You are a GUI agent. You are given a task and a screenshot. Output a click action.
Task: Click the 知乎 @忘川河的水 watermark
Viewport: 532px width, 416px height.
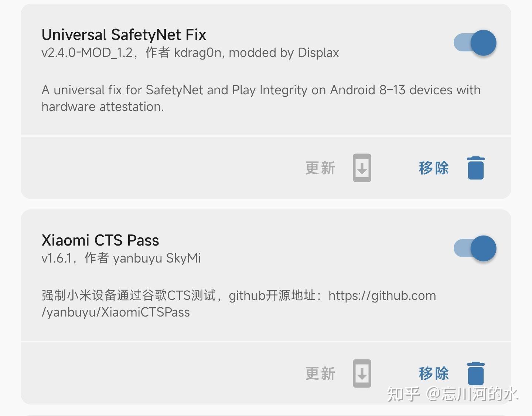(453, 394)
